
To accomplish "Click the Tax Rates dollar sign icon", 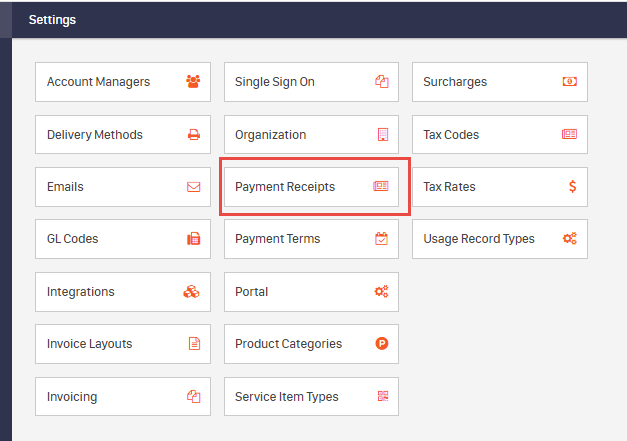I will [573, 187].
